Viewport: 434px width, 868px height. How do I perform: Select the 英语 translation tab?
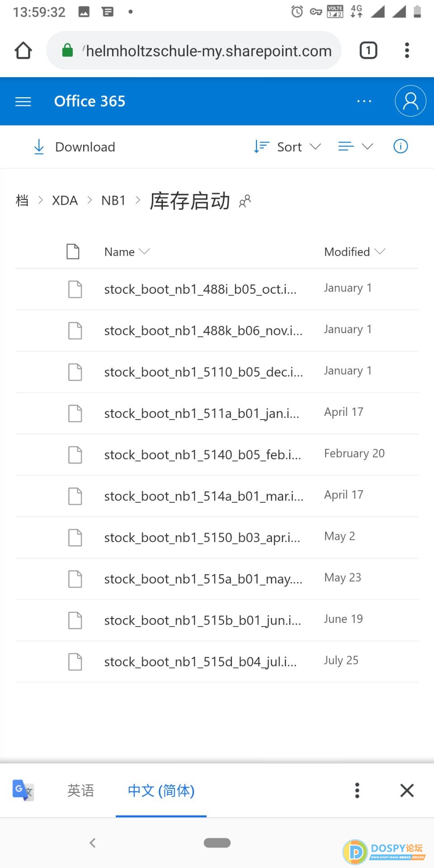point(80,790)
